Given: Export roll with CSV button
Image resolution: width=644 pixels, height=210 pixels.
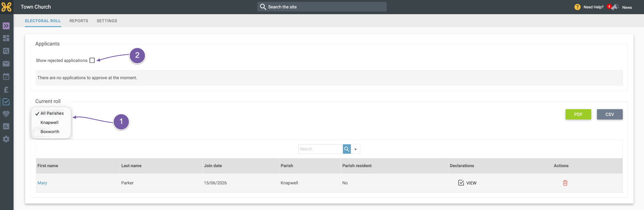Looking at the screenshot, I should coord(610,114).
